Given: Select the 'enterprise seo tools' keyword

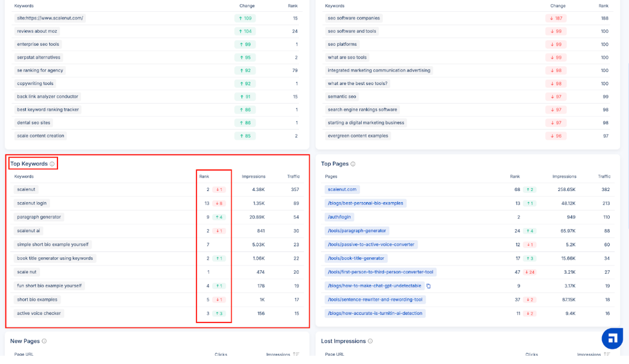Looking at the screenshot, I should coord(38,45).
